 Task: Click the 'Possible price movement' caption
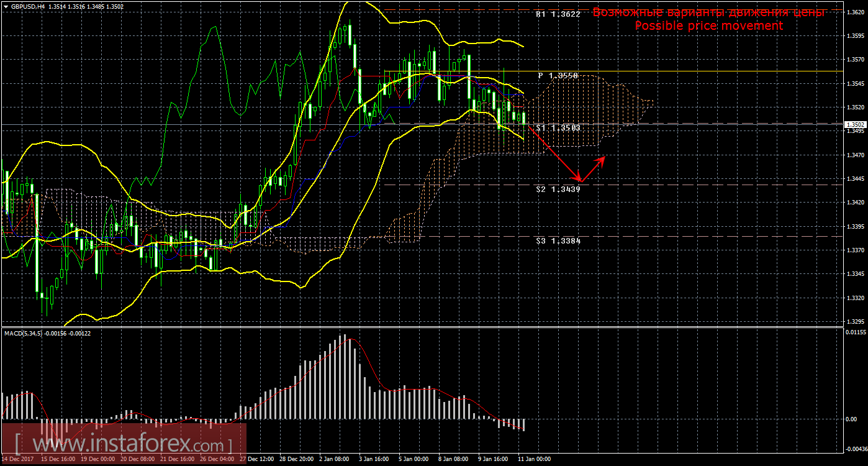708,26
